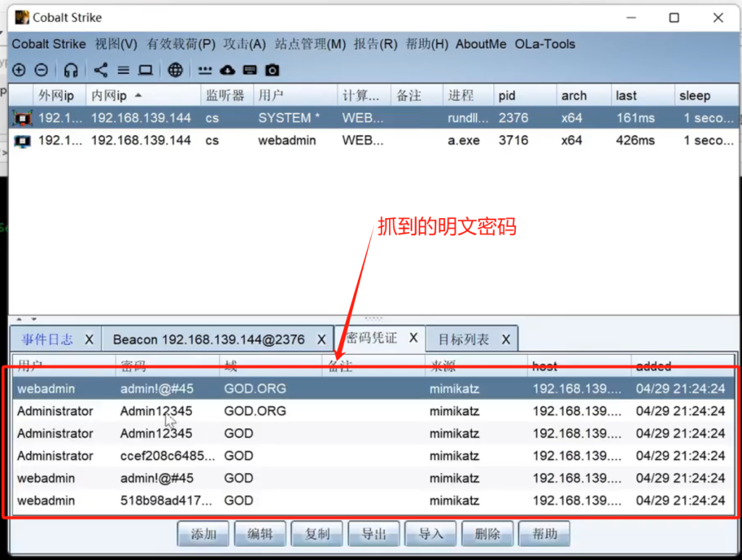Click pid 2376 in the sessions table
742x560 pixels.
click(513, 118)
